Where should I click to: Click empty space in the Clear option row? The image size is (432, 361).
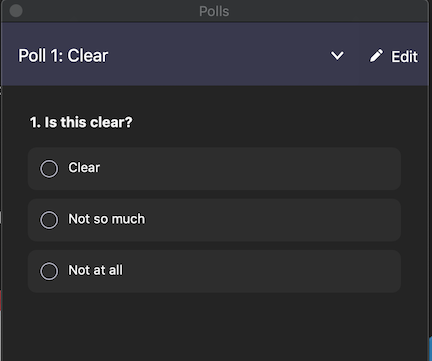pyautogui.click(x=250, y=169)
